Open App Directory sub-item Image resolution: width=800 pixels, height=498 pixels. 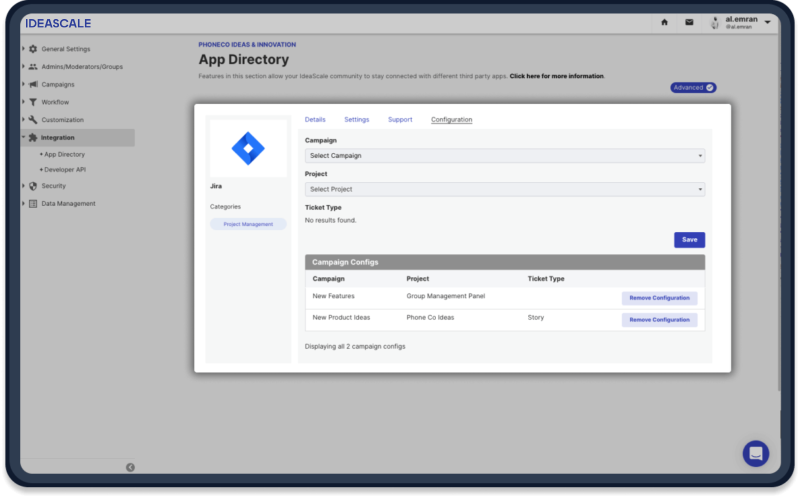[x=64, y=154]
